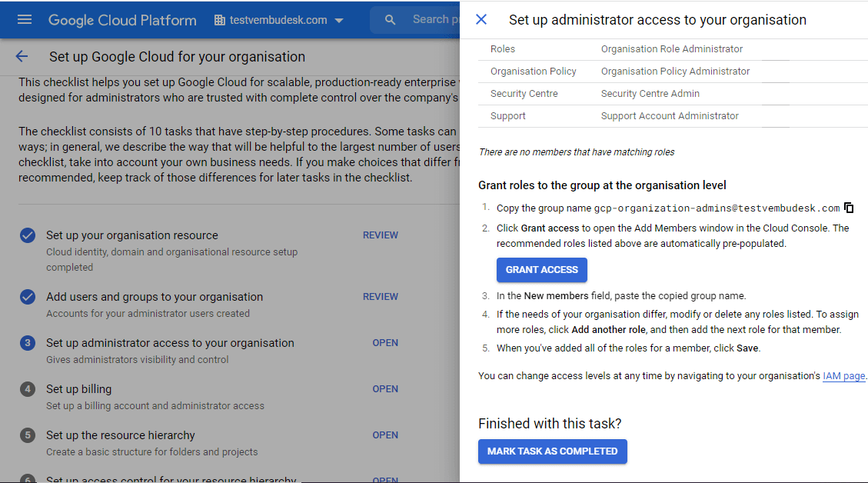Screen dimensions: 868x483
Task: Focus the Search products input field
Action: (436, 19)
